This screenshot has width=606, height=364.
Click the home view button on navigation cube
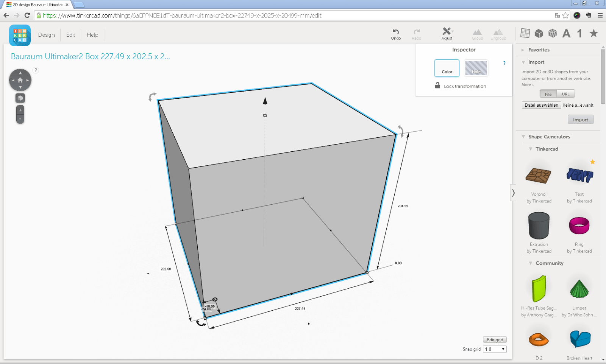tap(20, 80)
